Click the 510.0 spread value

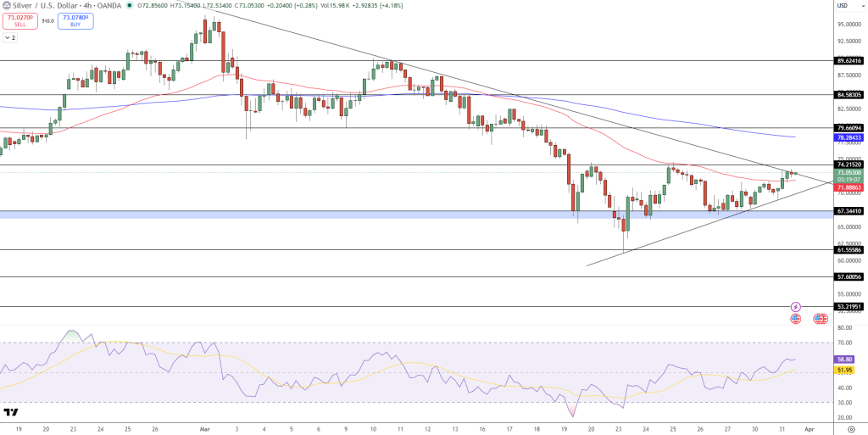pyautogui.click(x=48, y=21)
